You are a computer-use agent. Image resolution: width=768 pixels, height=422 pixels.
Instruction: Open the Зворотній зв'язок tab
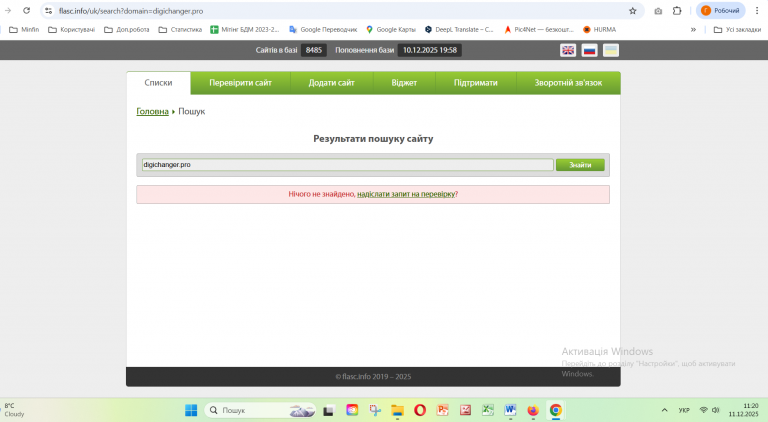[568, 83]
